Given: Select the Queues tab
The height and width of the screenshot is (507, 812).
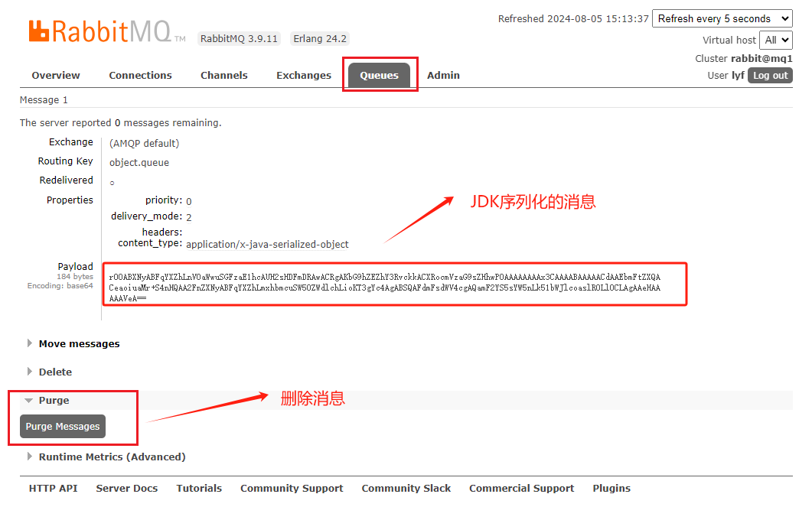Looking at the screenshot, I should click(x=379, y=76).
